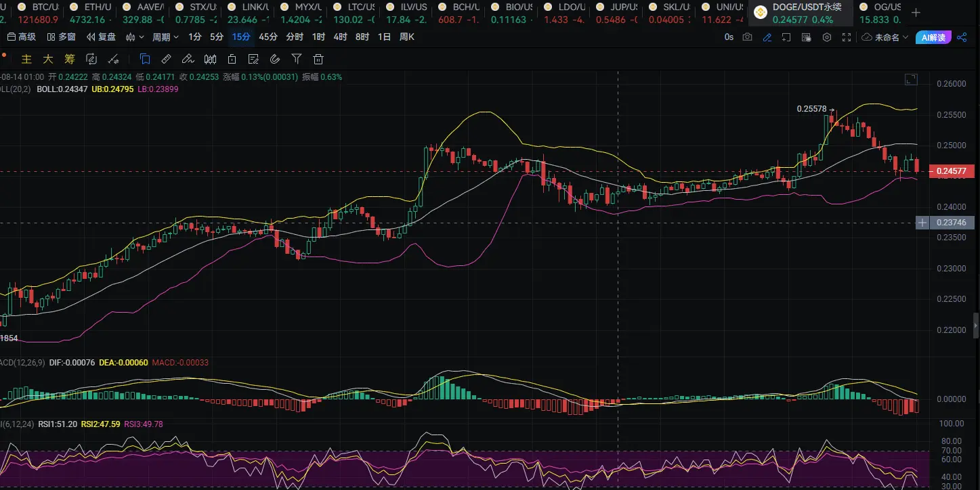980x490 pixels.
Task: Open the LTC/US ticker tab
Action: 354,13
